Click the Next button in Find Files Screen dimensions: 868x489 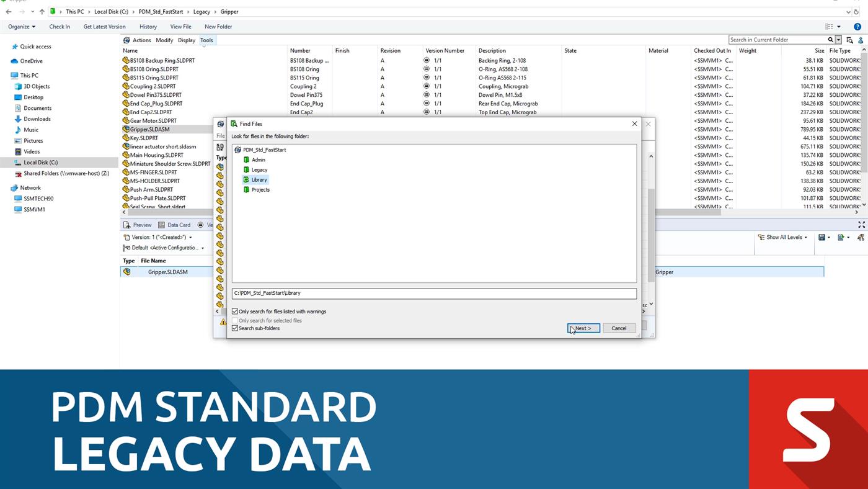583,328
